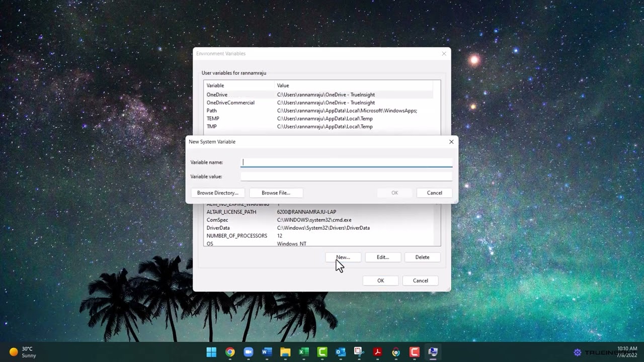
Task: Click Browse Directory... button
Action: point(218,193)
